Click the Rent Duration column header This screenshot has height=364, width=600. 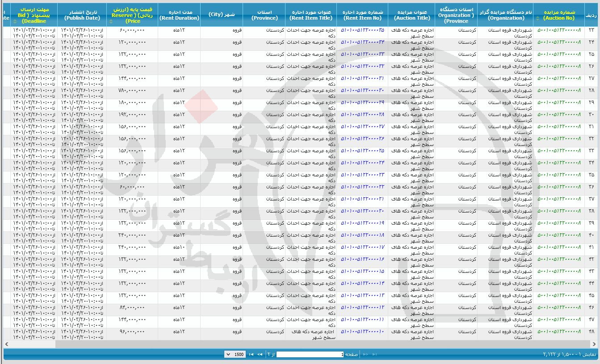tap(179, 15)
